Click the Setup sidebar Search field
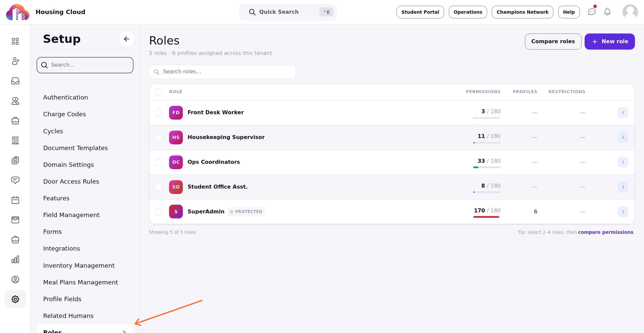This screenshot has width=644, height=333. pos(85,65)
